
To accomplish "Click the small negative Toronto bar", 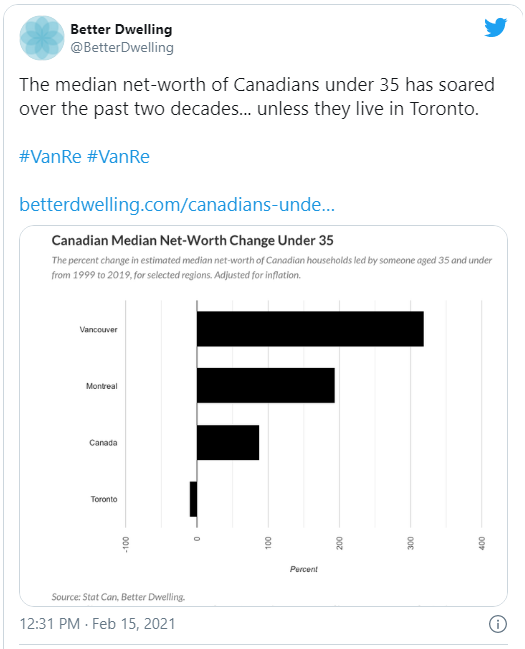I will coord(193,499).
